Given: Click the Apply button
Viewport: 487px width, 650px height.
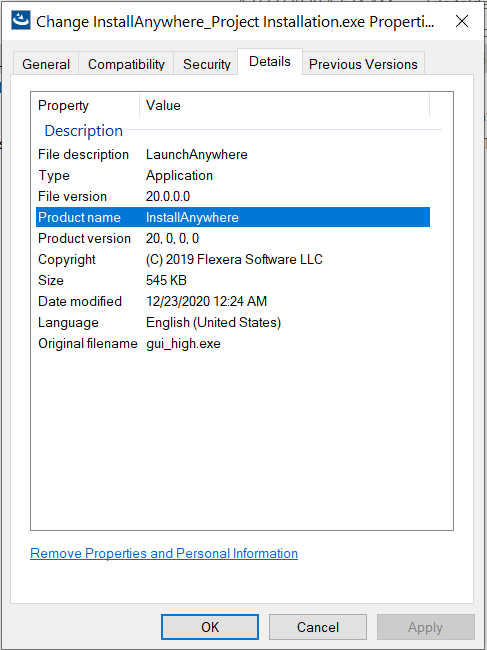Looking at the screenshot, I should point(425,627).
